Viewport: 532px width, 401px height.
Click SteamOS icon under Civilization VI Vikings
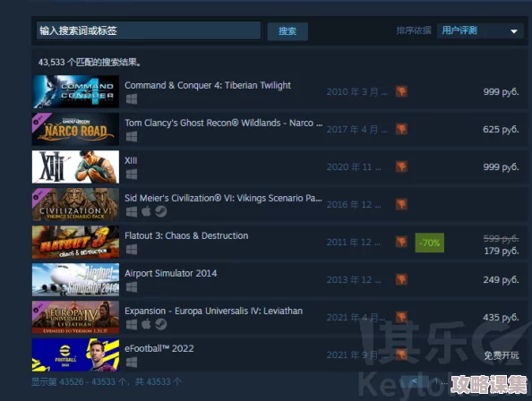(x=161, y=212)
